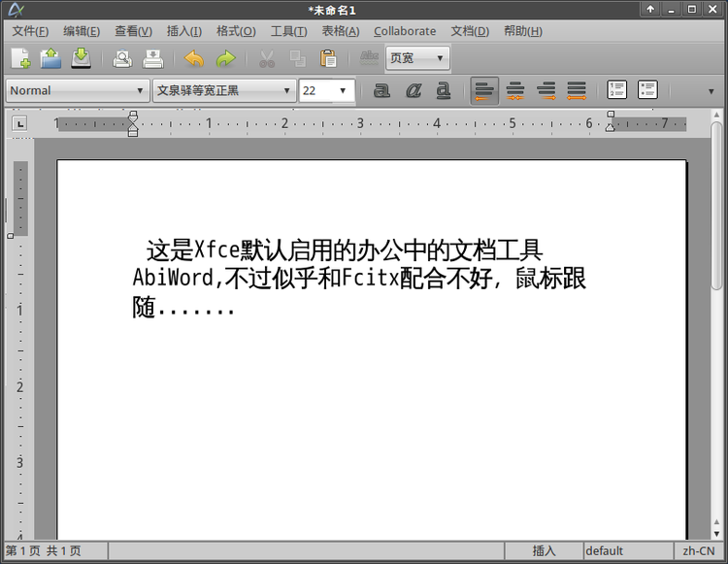728x564 pixels.
Task: Click the word Xfce in the document
Action: (x=215, y=250)
